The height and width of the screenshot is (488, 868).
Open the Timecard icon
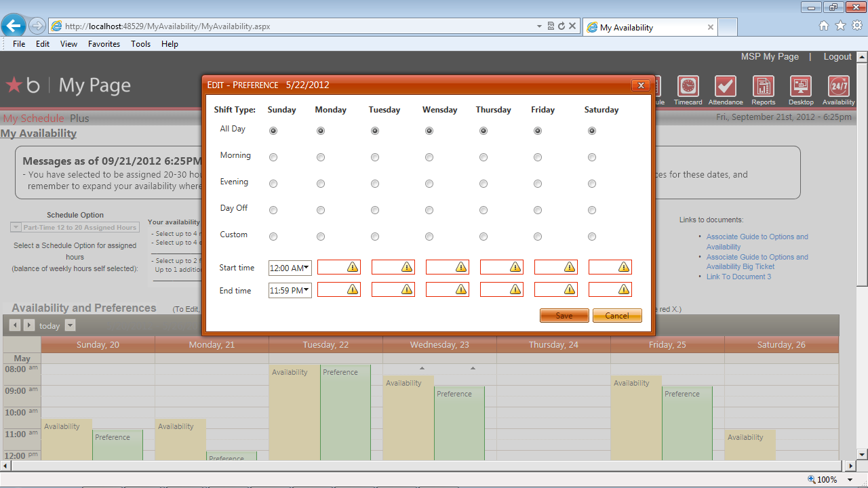pos(688,90)
